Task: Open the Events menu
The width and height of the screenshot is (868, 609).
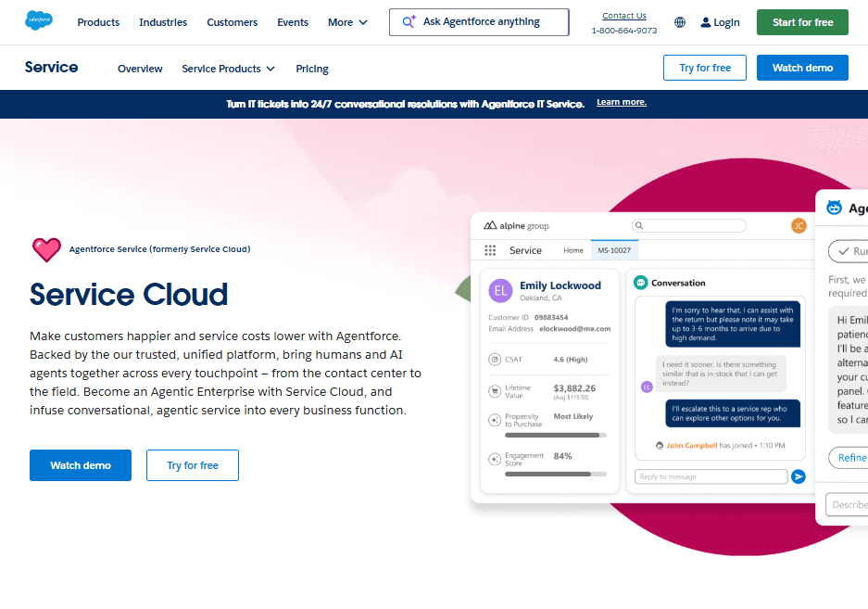Action: (x=293, y=22)
